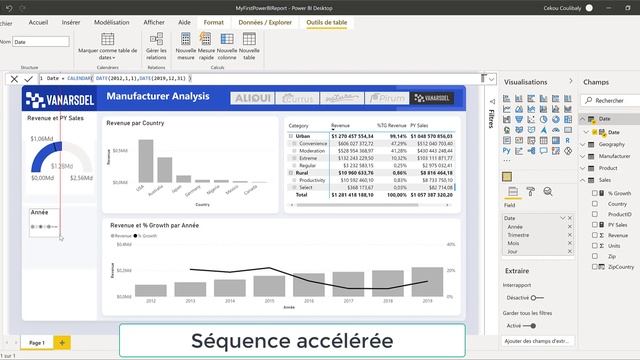The height and width of the screenshot is (360, 640).
Task: Select the line chart visual
Action: pos(507,109)
